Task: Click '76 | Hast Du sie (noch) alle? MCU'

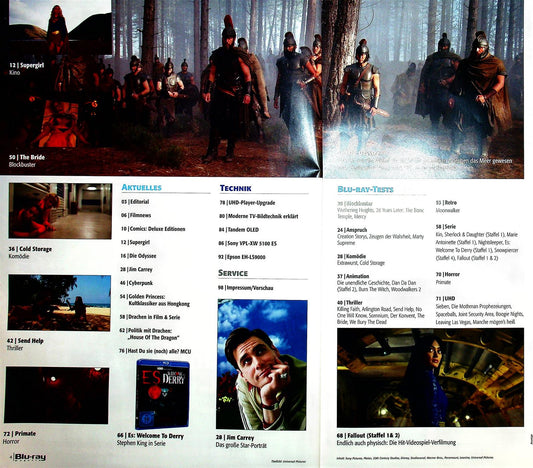Action: point(155,351)
